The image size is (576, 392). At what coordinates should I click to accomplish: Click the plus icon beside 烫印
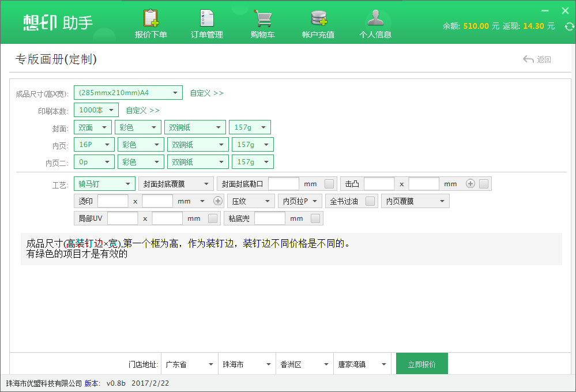click(x=218, y=201)
